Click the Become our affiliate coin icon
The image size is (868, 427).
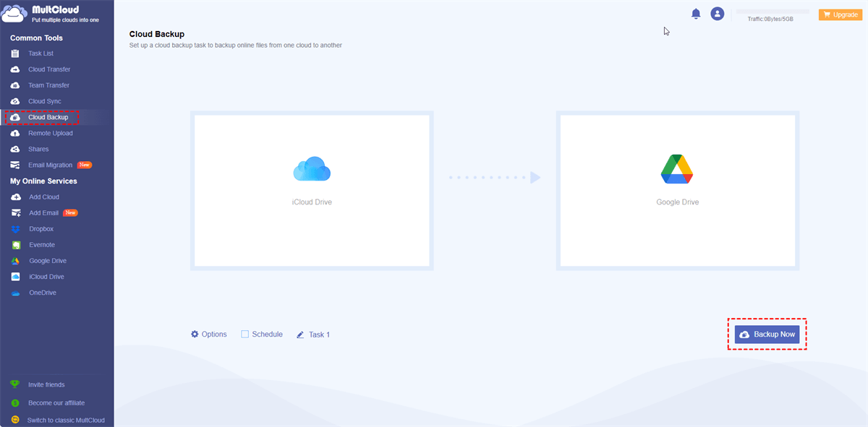15,402
